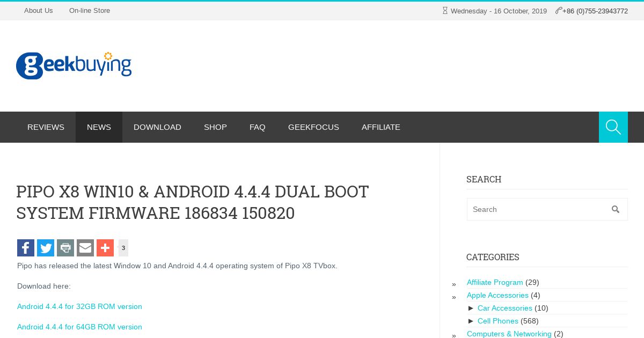This screenshot has width=644, height=338.
Task: Share article by email icon
Action: click(85, 248)
